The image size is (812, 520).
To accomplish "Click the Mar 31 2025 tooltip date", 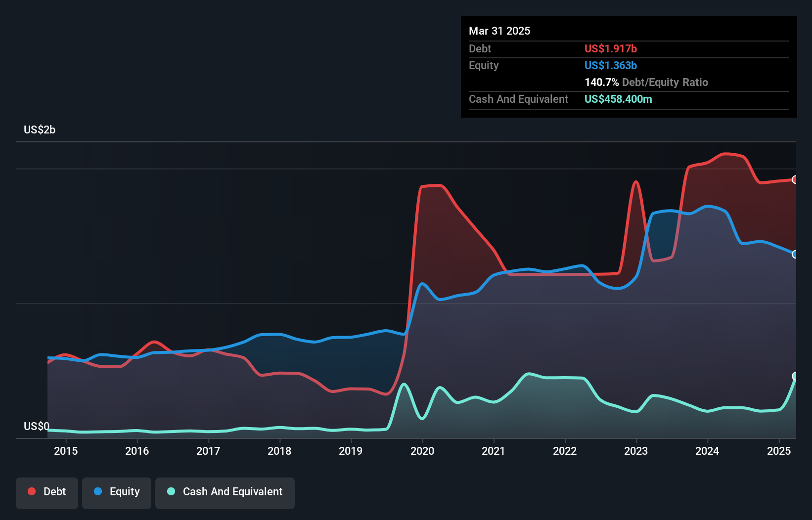I will tap(499, 31).
